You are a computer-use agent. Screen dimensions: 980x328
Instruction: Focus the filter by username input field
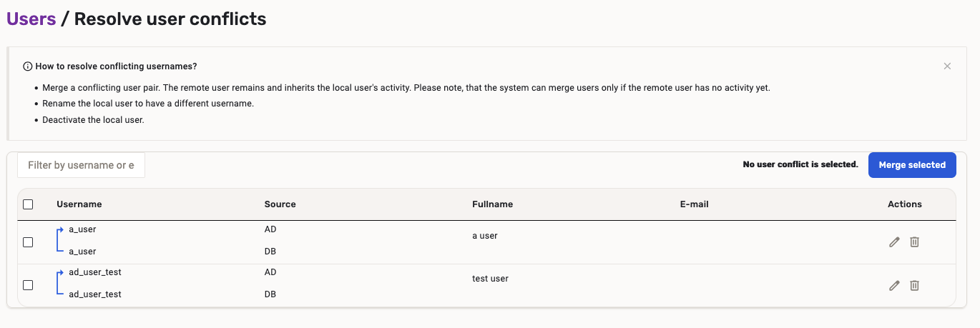click(x=81, y=165)
